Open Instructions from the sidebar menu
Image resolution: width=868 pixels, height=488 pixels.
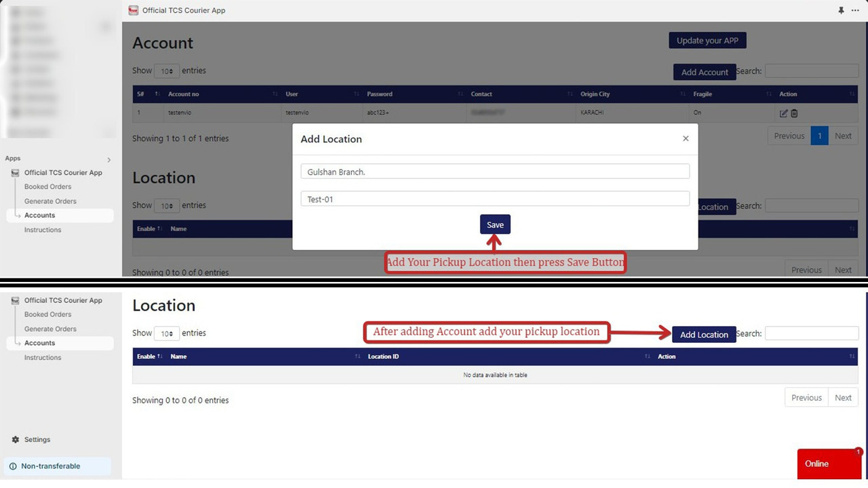click(x=43, y=230)
